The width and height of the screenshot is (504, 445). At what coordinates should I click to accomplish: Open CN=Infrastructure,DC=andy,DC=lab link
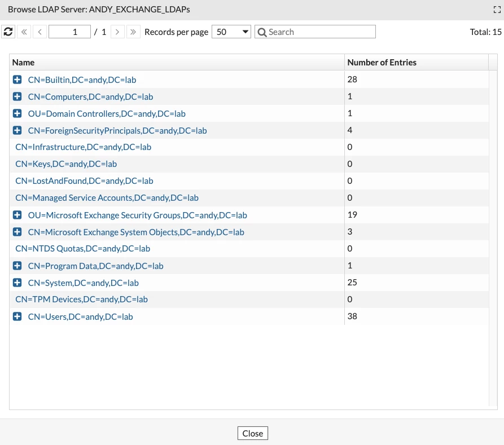click(x=84, y=147)
